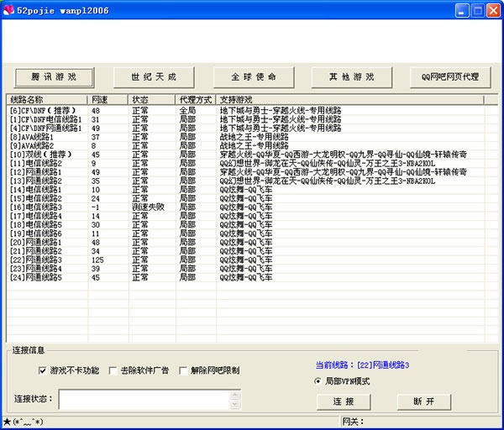Click the QQ网吧网页代理 button

pos(450,77)
